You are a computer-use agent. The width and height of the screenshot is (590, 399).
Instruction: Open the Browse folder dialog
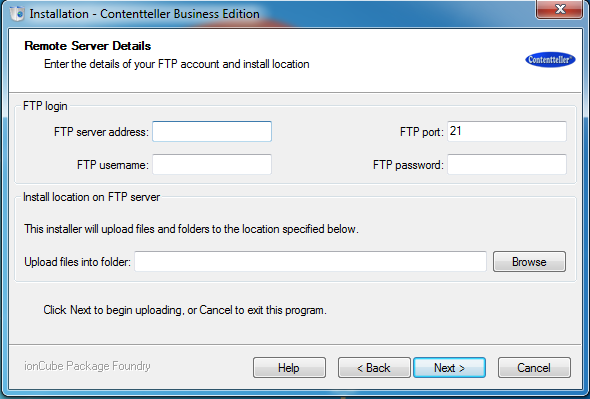tap(529, 262)
